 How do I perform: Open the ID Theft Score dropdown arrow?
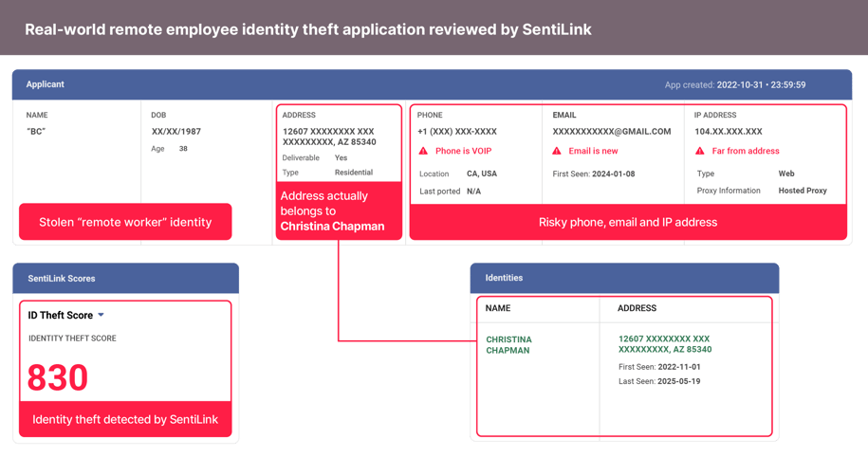101,315
